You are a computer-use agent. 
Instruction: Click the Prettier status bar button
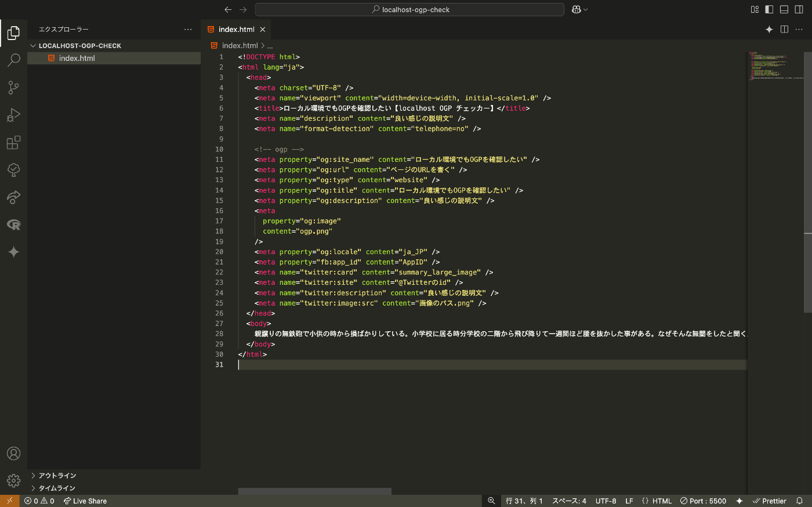(769, 501)
